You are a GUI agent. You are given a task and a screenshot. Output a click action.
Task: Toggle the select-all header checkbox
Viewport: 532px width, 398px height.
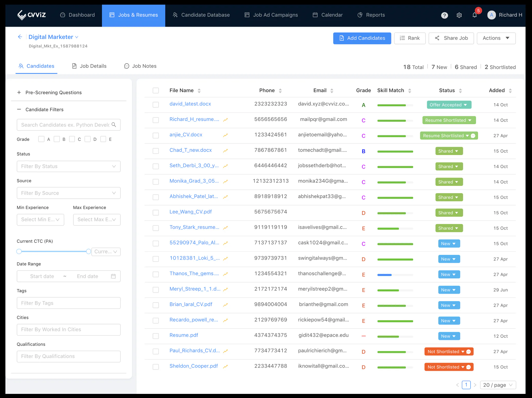156,90
